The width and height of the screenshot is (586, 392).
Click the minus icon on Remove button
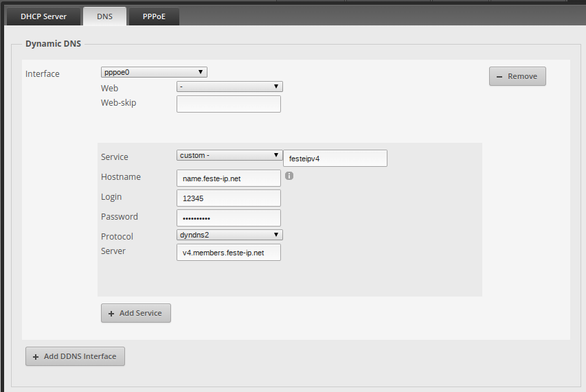click(499, 77)
